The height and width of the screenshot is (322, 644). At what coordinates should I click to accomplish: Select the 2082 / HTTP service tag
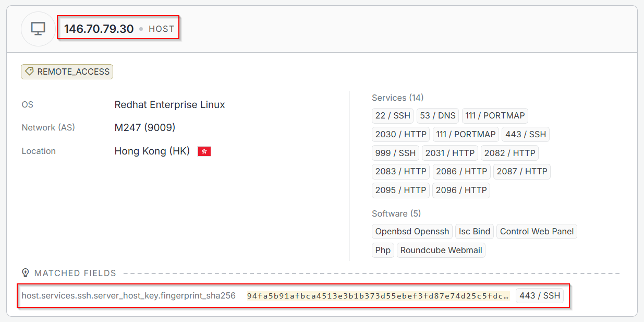tap(509, 153)
